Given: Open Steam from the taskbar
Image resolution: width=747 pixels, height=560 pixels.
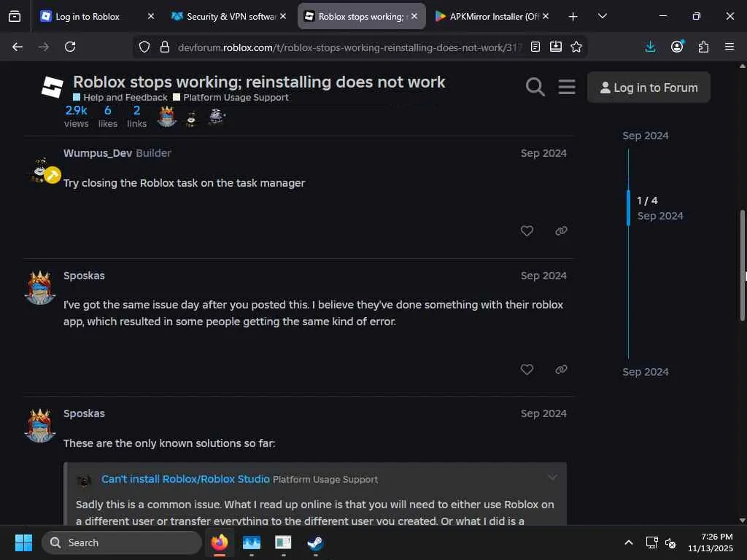Looking at the screenshot, I should coord(315,542).
